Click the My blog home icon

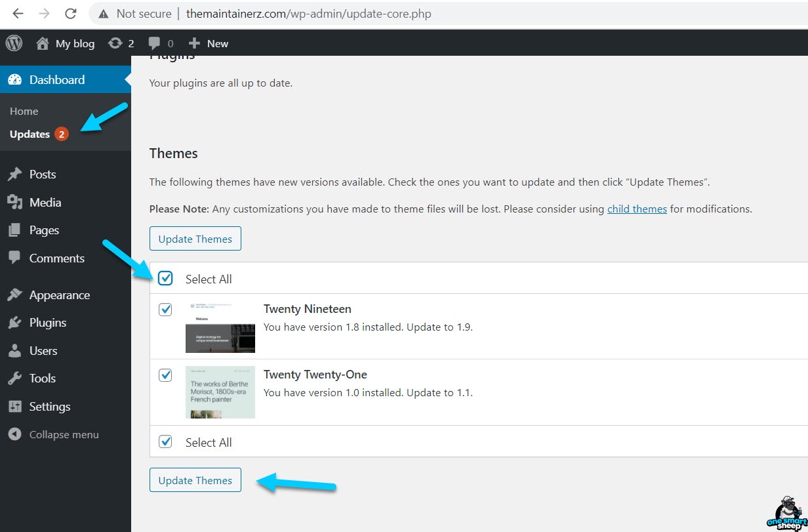click(43, 43)
